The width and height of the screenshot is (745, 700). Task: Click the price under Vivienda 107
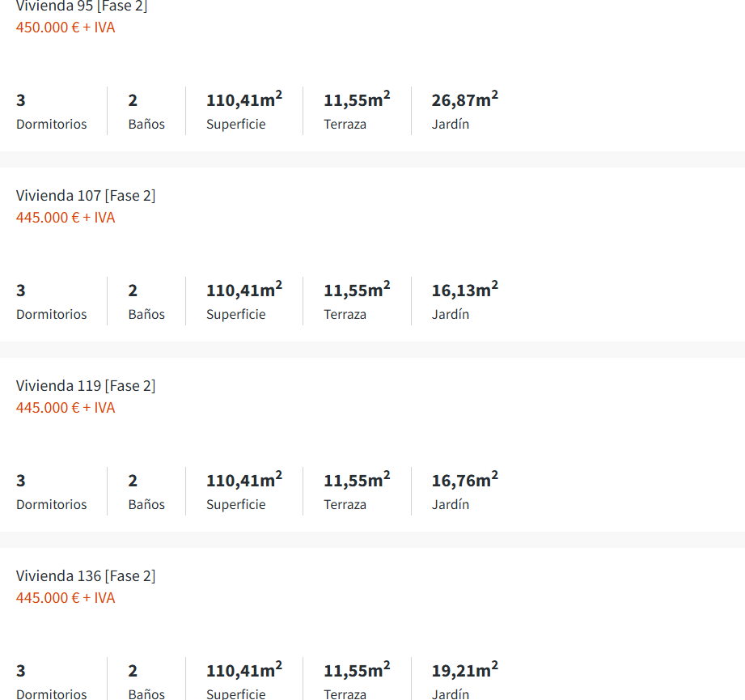(66, 218)
